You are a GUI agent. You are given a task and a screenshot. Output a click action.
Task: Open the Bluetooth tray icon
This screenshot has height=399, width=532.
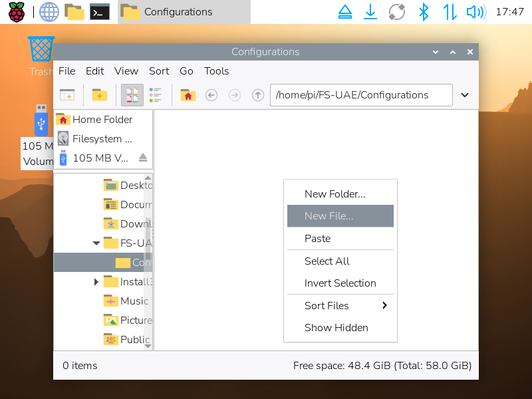click(422, 12)
